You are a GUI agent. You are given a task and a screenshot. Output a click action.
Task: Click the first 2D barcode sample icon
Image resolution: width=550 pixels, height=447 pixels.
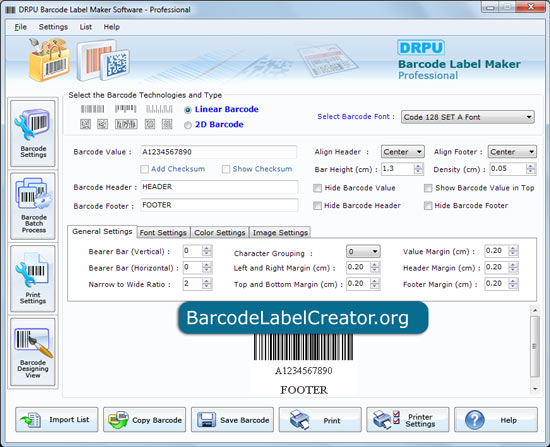85,124
